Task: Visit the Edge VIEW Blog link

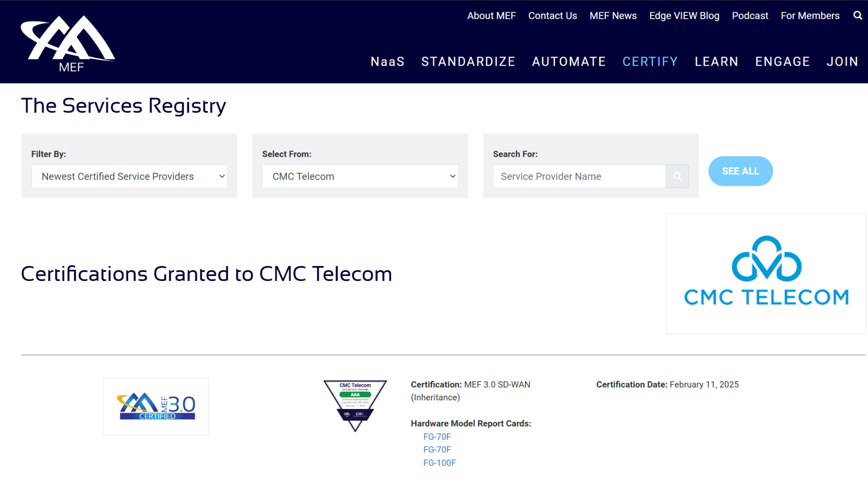Action: point(684,15)
